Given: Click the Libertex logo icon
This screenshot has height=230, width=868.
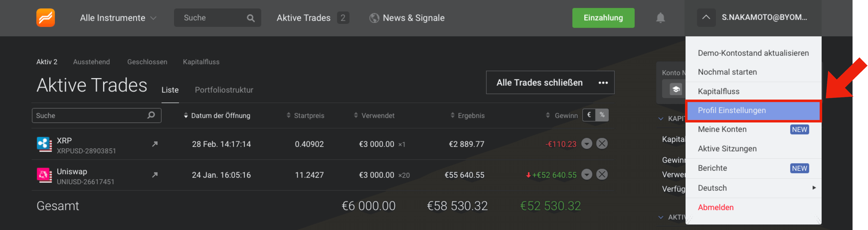Looking at the screenshot, I should click(45, 18).
